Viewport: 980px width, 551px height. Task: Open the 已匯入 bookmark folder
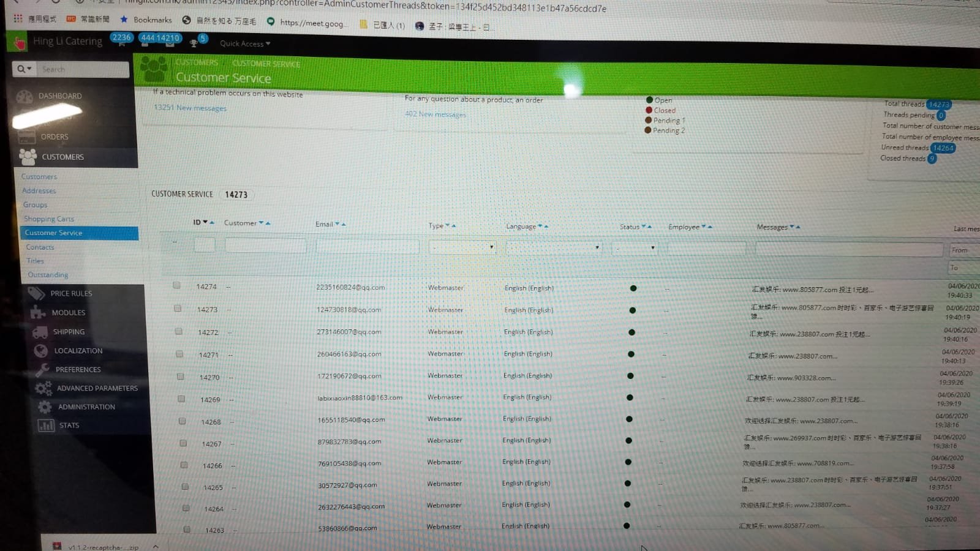(382, 25)
